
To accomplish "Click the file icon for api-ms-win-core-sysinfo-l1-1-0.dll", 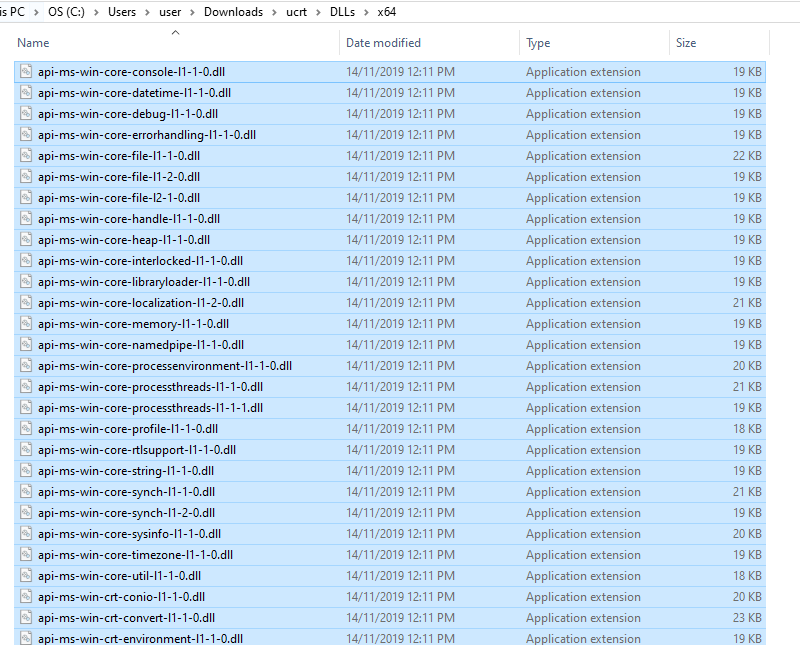I will pyautogui.click(x=26, y=533).
